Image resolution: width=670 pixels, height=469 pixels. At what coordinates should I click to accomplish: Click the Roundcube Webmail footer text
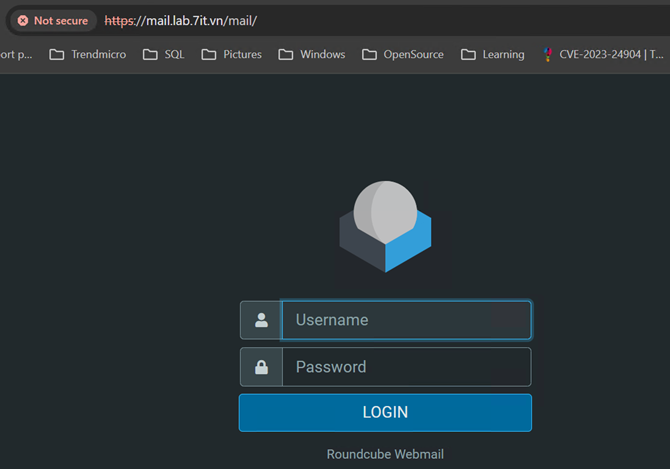pos(385,454)
